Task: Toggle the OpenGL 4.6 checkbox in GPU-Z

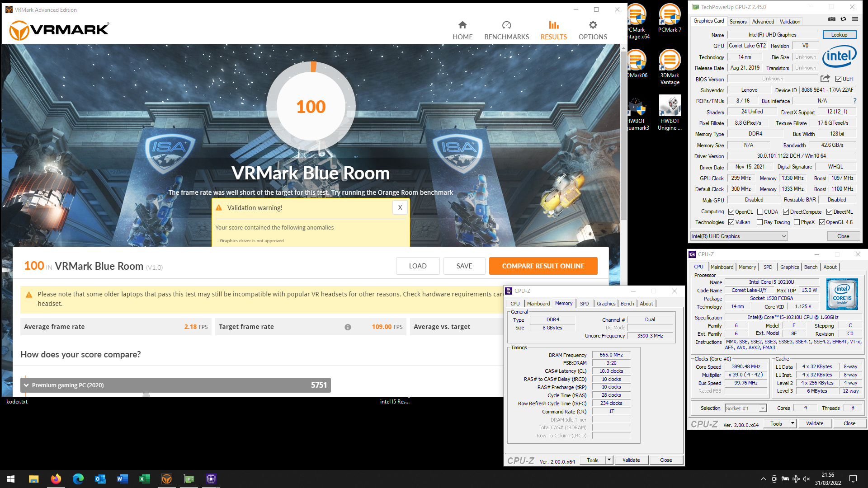Action: pos(822,222)
